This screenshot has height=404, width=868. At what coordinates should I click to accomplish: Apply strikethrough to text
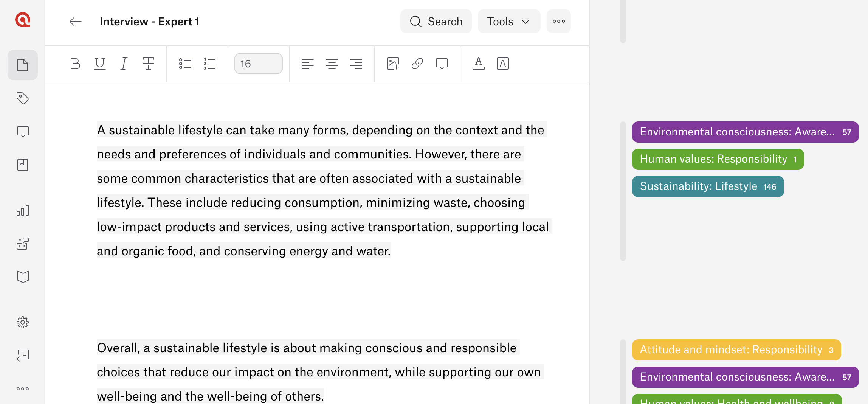tap(148, 64)
